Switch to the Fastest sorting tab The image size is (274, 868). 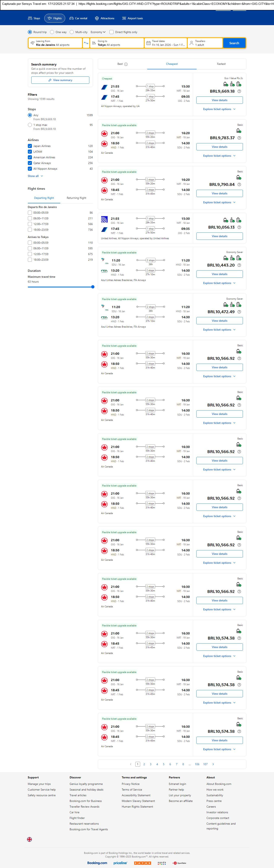point(221,64)
